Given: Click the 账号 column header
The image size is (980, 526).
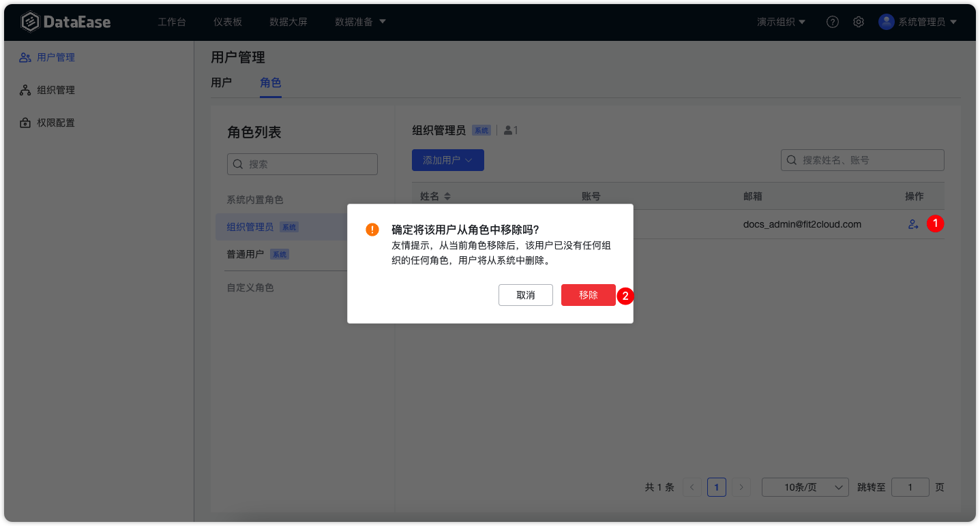Looking at the screenshot, I should (x=591, y=196).
